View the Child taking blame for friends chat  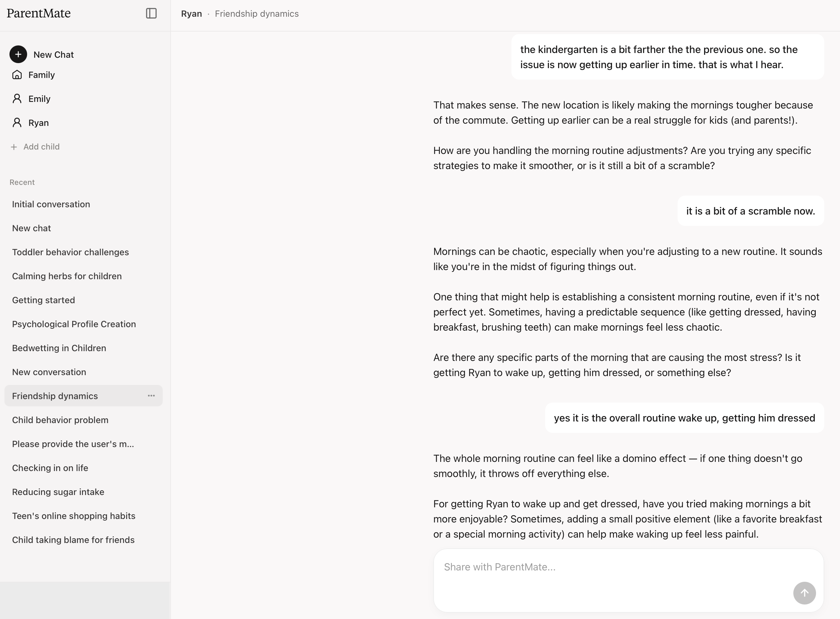point(73,539)
